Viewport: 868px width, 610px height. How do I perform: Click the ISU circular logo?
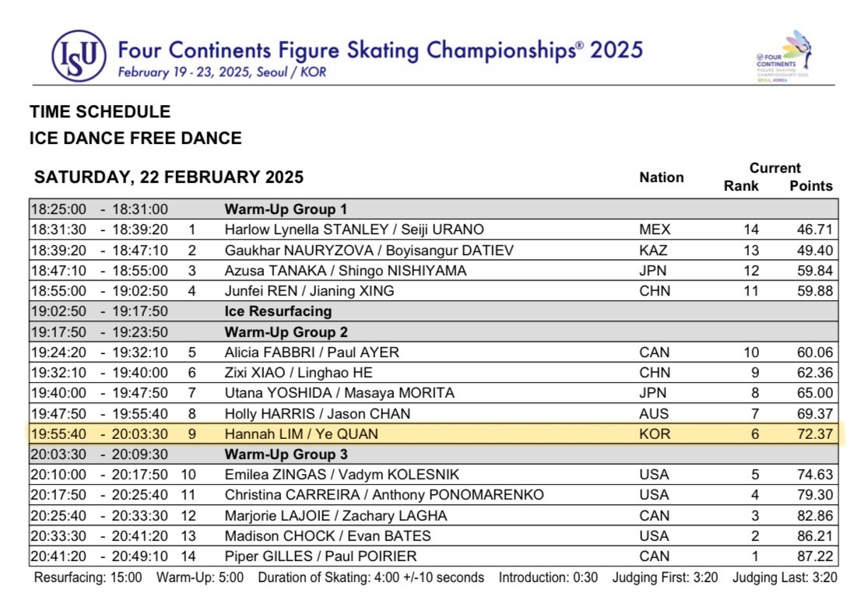tap(78, 57)
